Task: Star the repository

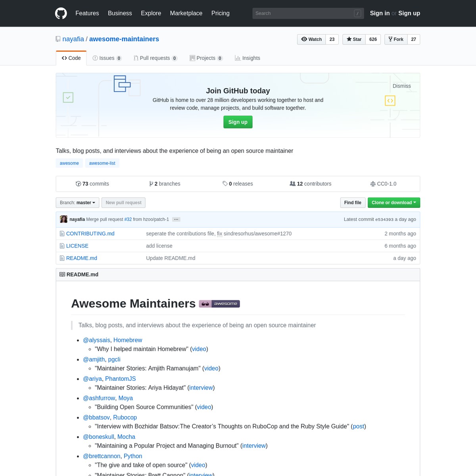Action: 354,39
